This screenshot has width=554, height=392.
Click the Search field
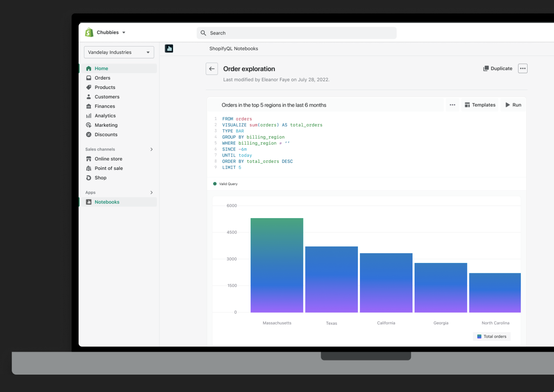tap(296, 33)
